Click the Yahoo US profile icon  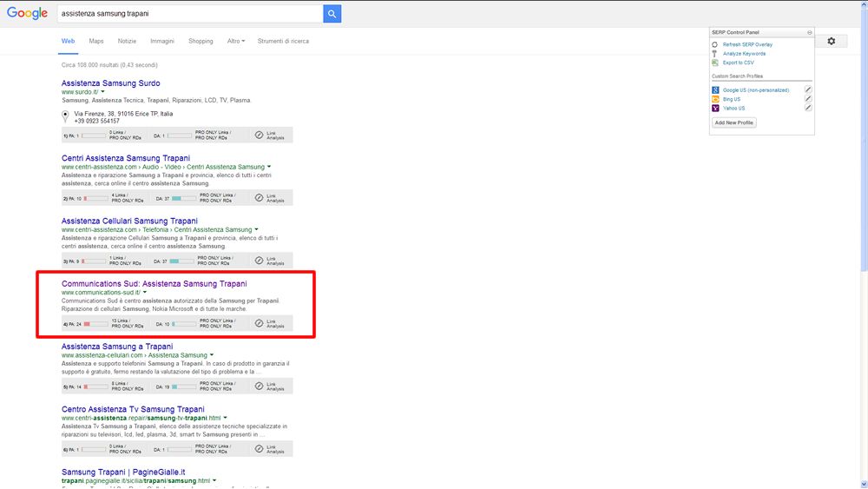(x=715, y=108)
